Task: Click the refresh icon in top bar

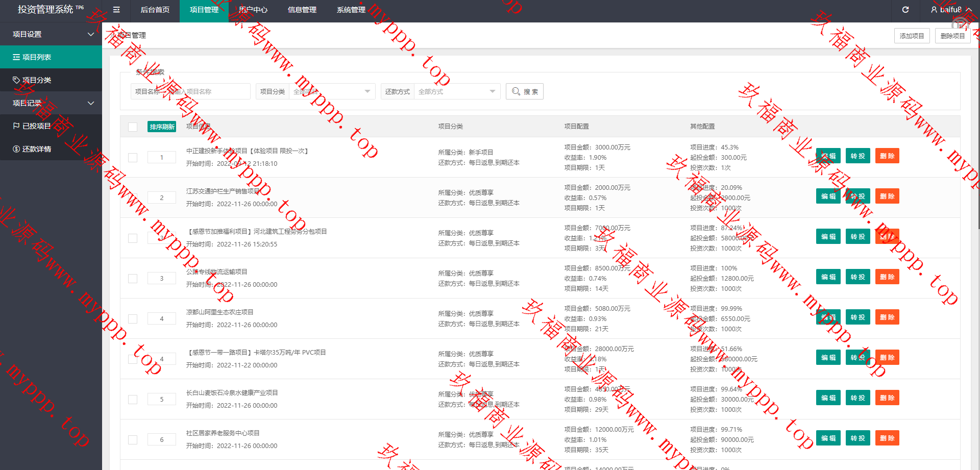Action: point(905,10)
